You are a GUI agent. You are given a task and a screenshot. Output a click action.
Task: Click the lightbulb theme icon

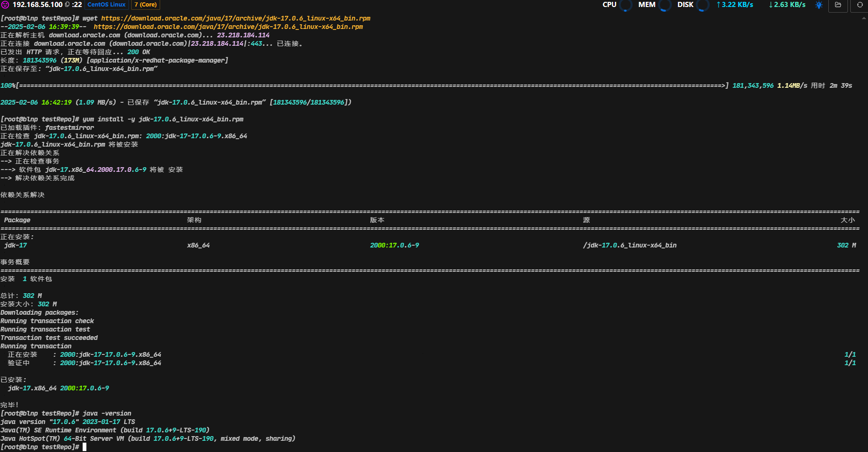click(819, 5)
